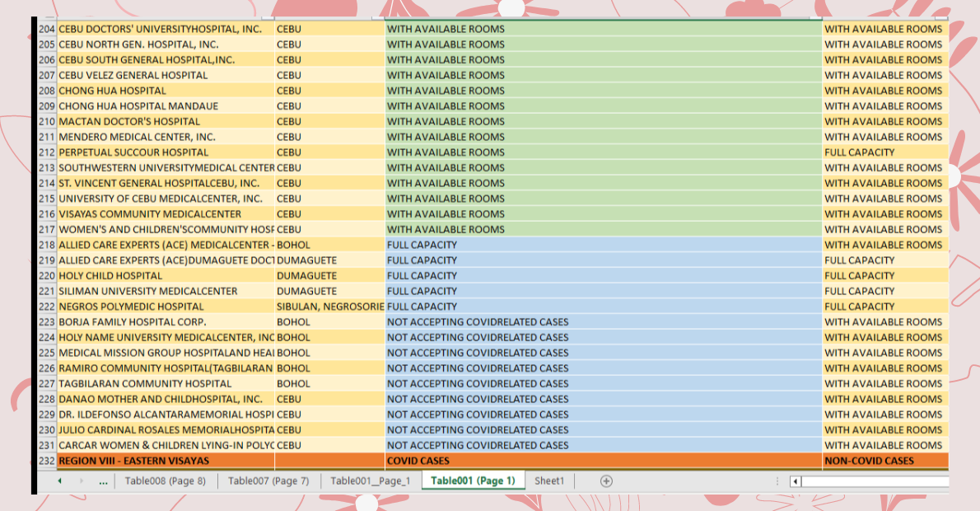Viewport: 980px width, 511px height.
Task: Select row header 212
Action: point(47,152)
